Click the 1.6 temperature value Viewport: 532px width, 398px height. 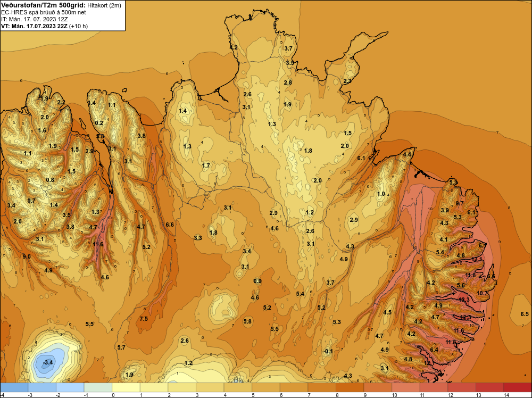point(42,130)
